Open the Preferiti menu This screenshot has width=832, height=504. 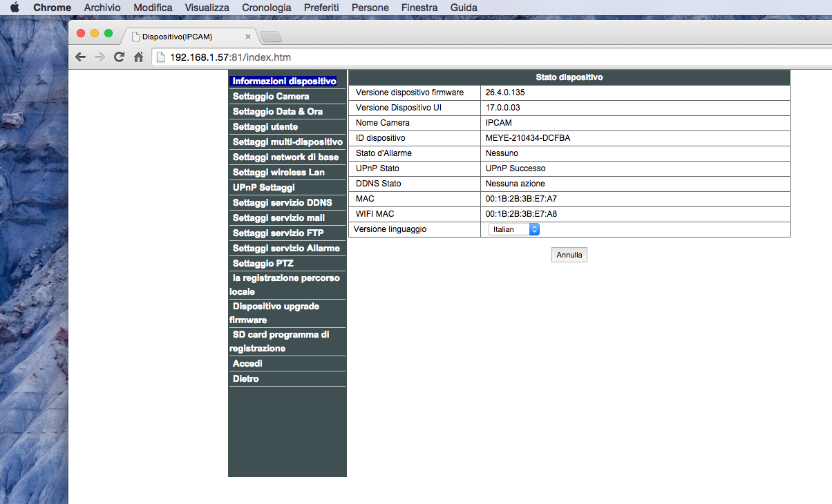[321, 8]
